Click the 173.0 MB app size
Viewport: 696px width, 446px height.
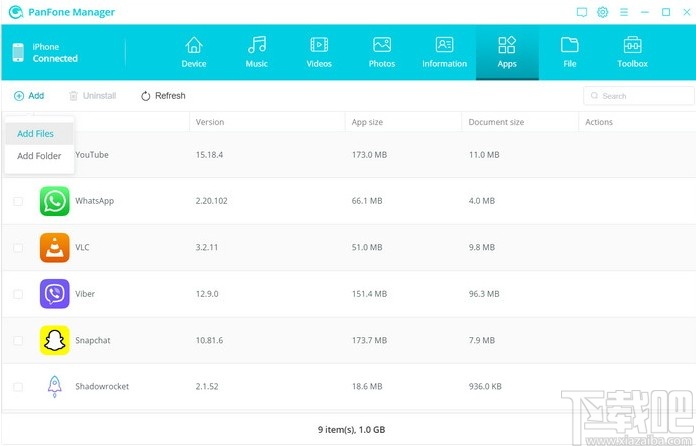[x=369, y=155]
